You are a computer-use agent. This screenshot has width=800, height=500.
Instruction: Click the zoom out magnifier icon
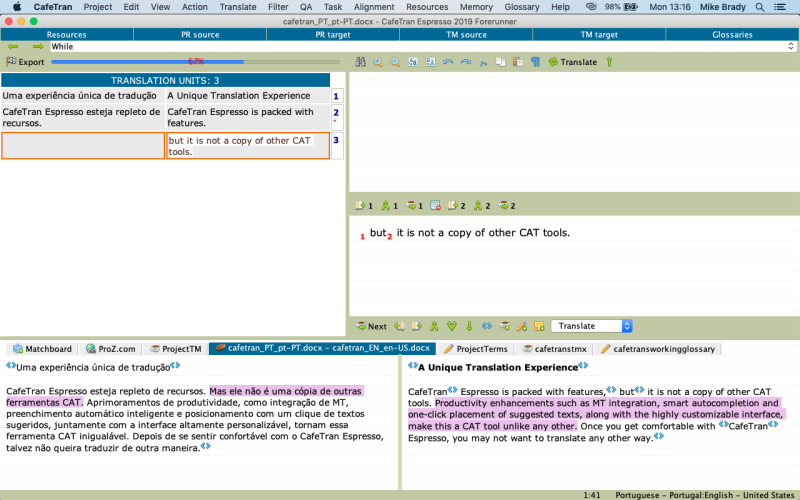coord(395,62)
